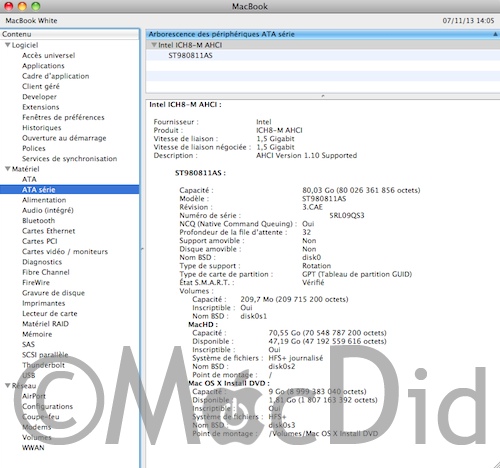Open Extensions entry
This screenshot has width=500, height=468.
(x=41, y=107)
